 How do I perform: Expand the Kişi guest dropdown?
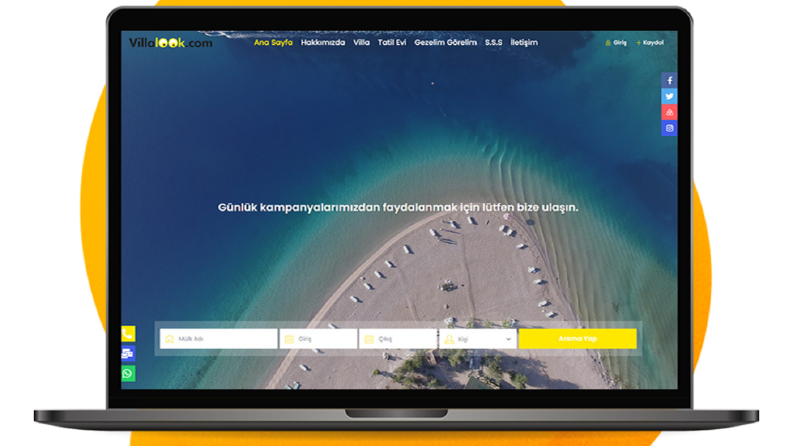pyautogui.click(x=478, y=339)
